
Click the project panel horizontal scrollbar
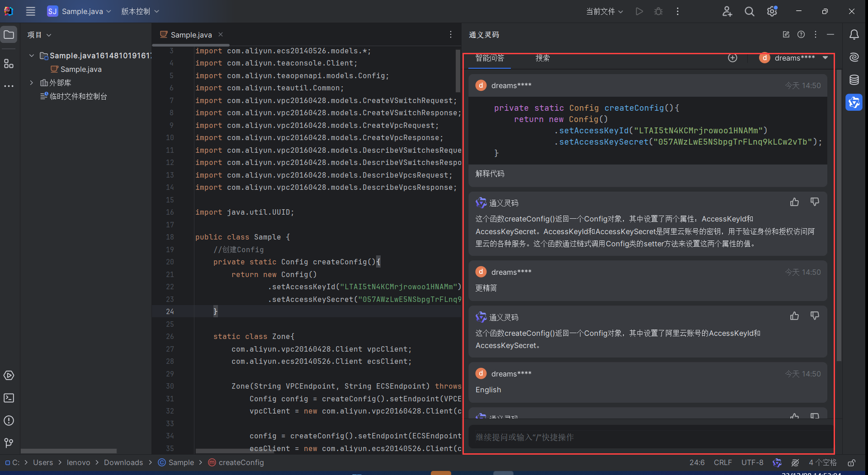[x=69, y=451]
